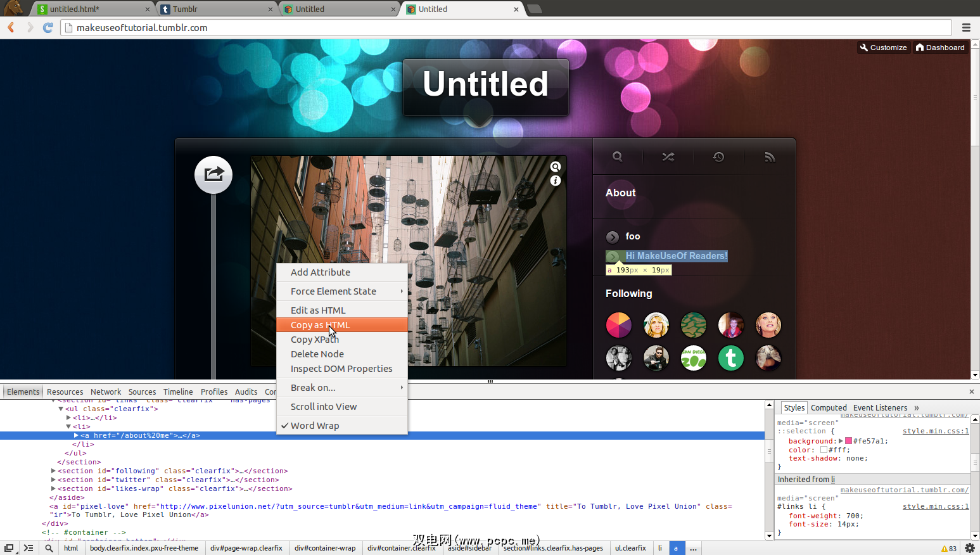Zoom the photo with the magnifier icon

pos(556,167)
